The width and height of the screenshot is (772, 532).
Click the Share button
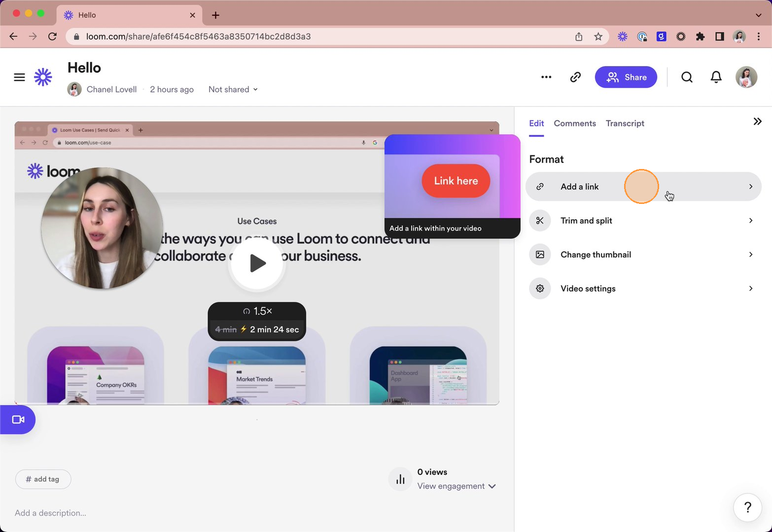[626, 77]
